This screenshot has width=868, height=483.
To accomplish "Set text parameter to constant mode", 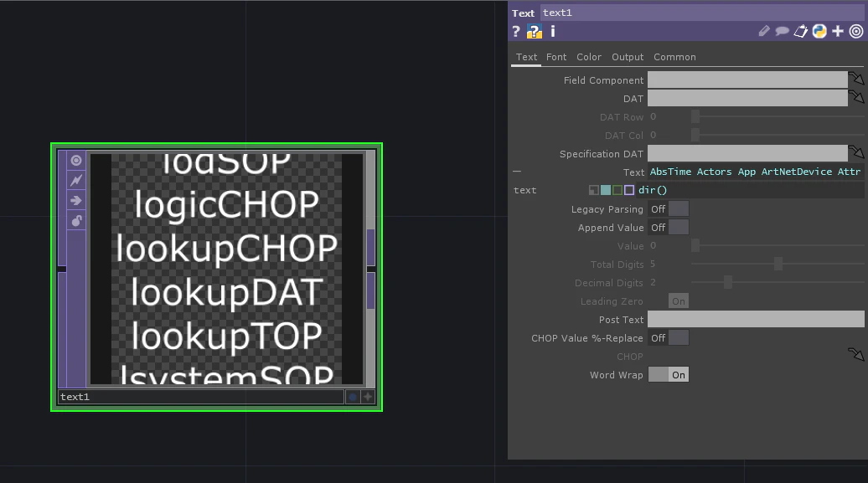I will (x=593, y=190).
